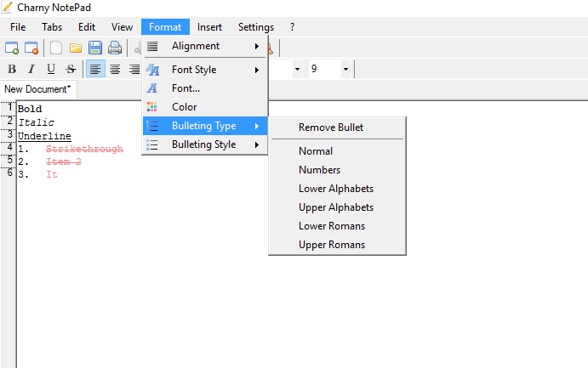Close the Format menu
Viewport: 588px width, 368px height.
pyautogui.click(x=165, y=27)
